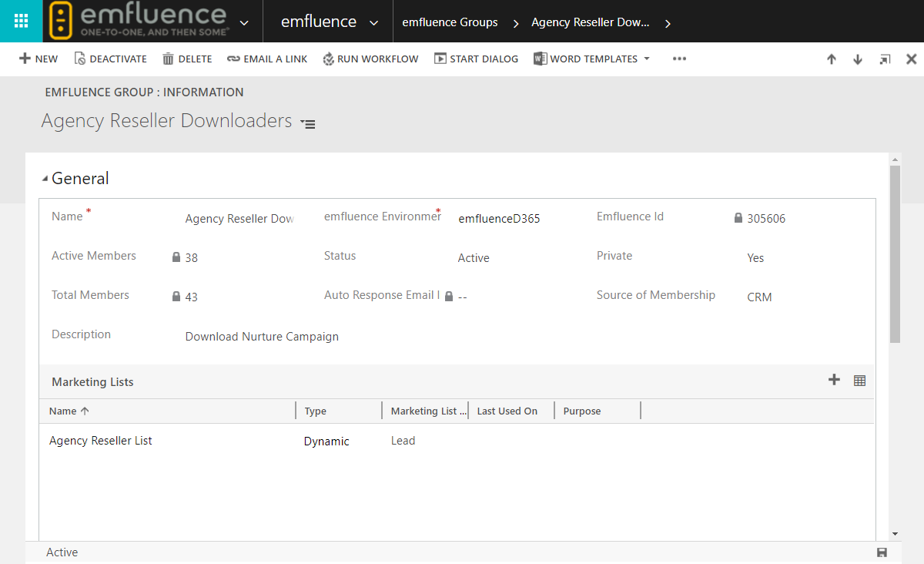
Task: Click the Status value Active
Action: click(x=474, y=258)
